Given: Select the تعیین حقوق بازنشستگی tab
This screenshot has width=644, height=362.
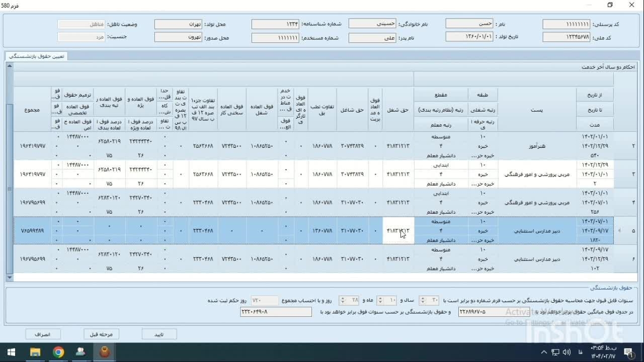Looking at the screenshot, I should click(36, 56).
